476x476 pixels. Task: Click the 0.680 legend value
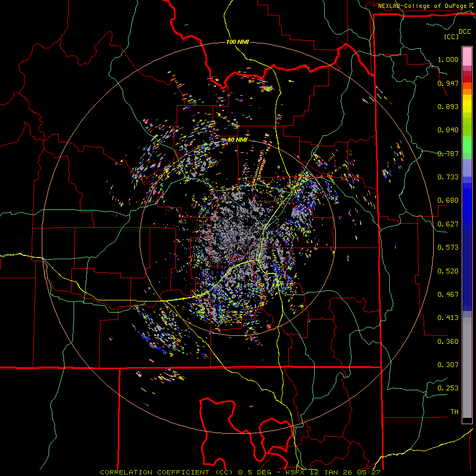coord(448,200)
